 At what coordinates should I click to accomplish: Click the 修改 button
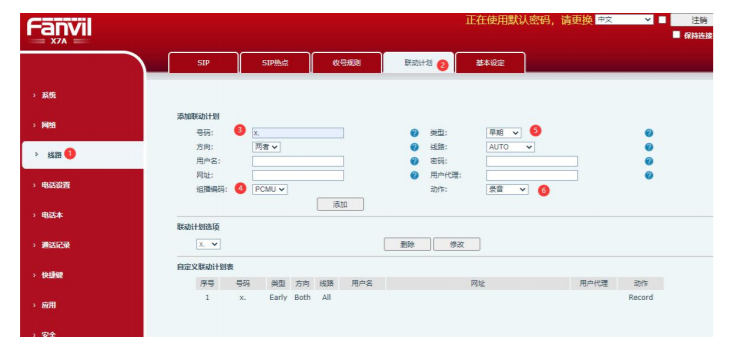click(x=457, y=244)
